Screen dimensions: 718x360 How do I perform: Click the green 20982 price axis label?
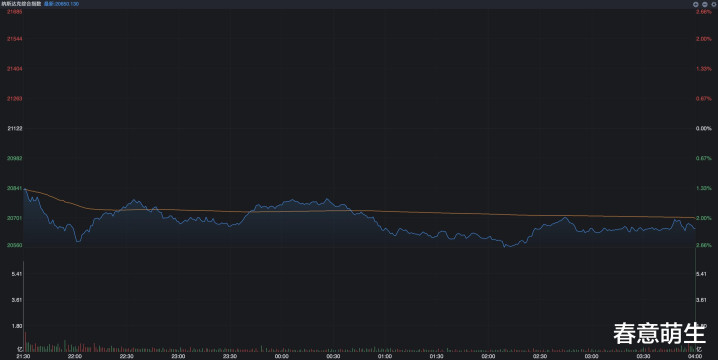coord(15,158)
